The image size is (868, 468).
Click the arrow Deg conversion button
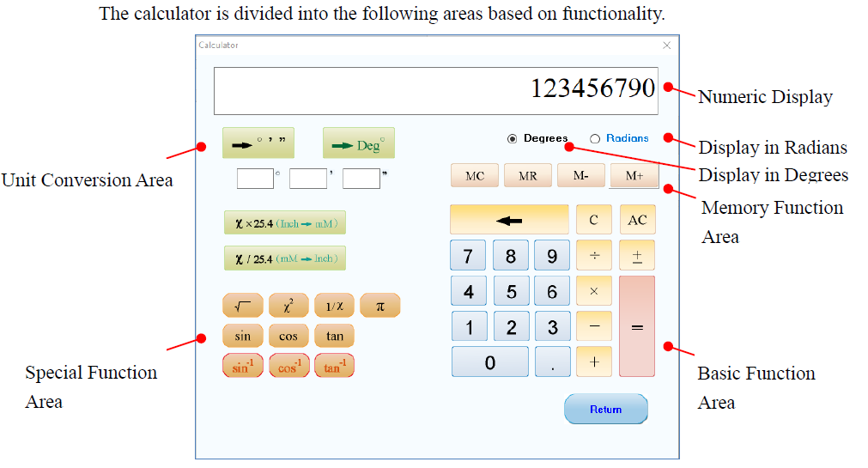[x=359, y=143]
